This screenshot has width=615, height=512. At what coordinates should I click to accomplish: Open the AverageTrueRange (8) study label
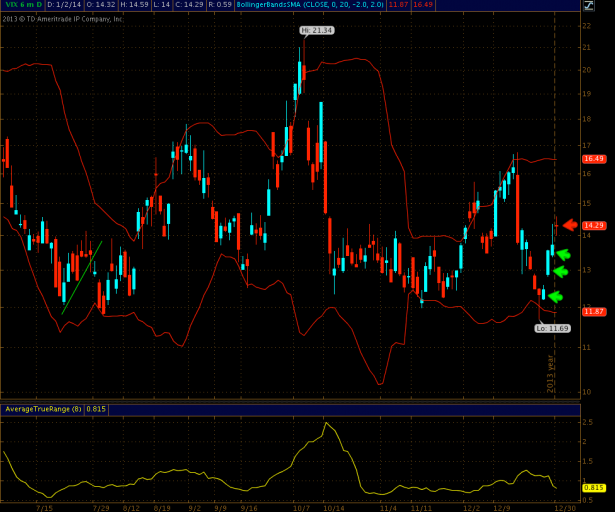coord(39,409)
